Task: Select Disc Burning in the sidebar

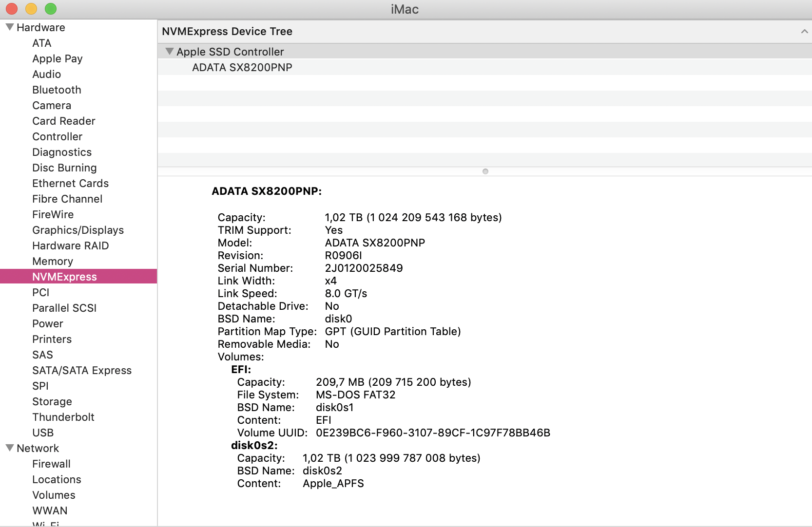Action: [64, 168]
